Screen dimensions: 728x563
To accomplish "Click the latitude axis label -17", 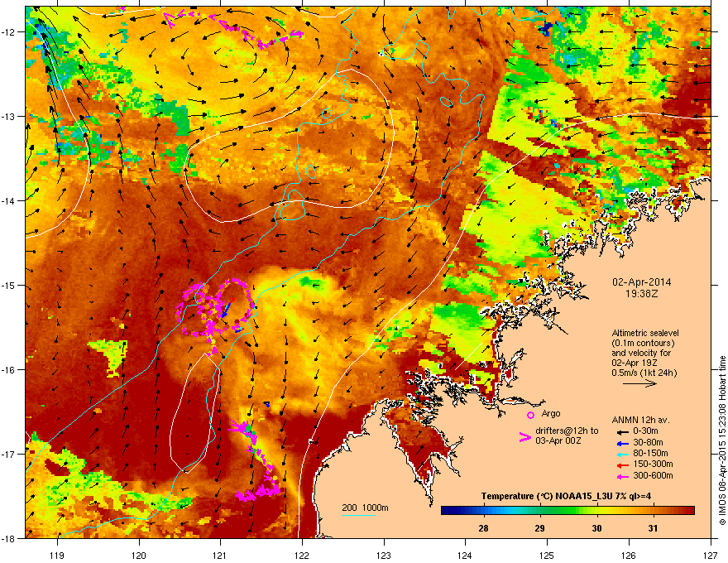I will [x=9, y=454].
